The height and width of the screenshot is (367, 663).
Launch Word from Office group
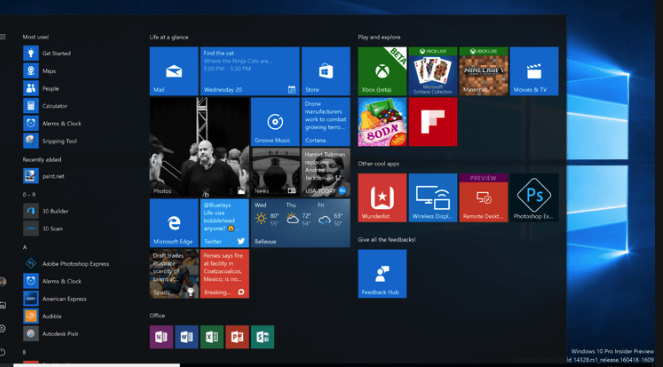click(186, 337)
